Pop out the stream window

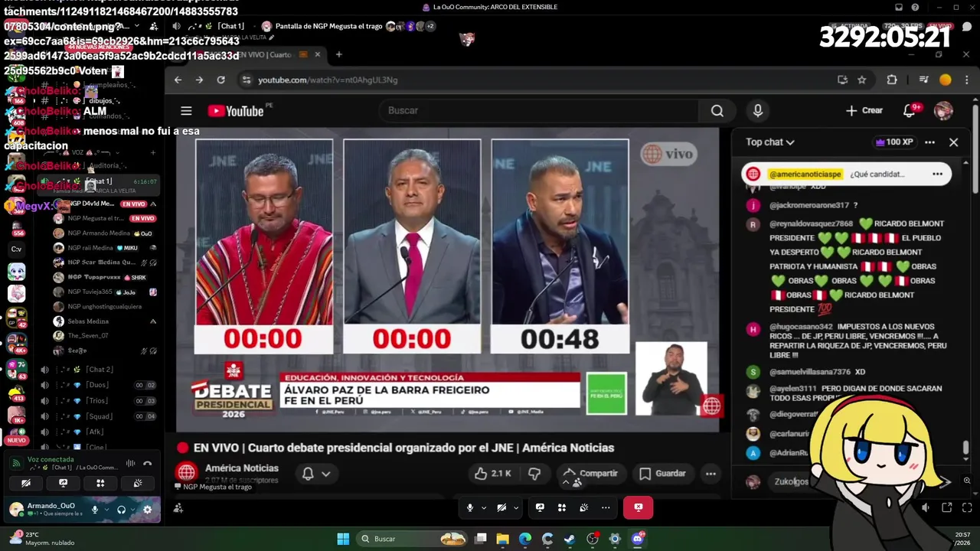[947, 507]
